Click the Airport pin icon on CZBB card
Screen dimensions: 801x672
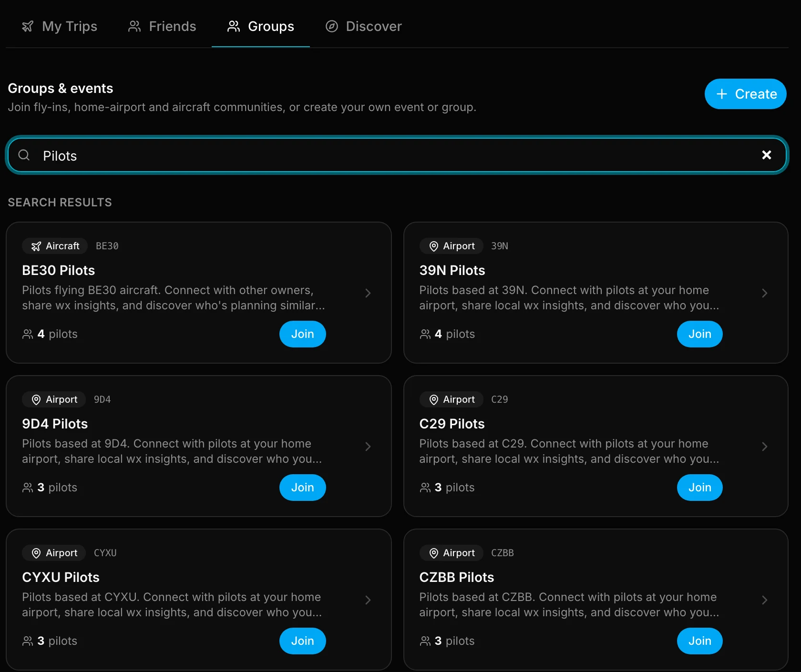[x=433, y=553]
